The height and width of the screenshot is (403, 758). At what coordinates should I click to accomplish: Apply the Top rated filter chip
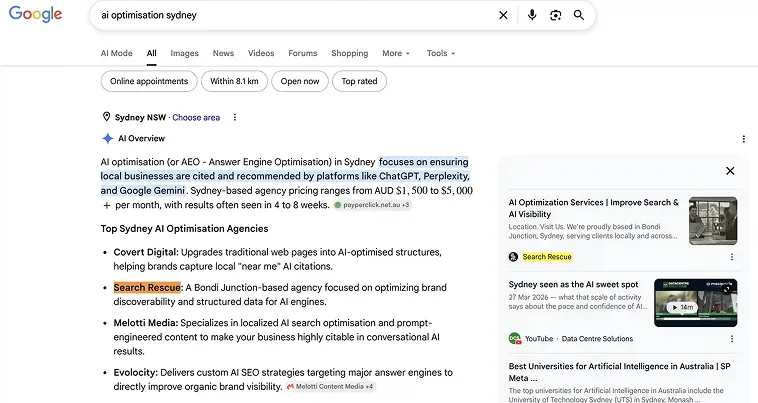[x=359, y=81]
